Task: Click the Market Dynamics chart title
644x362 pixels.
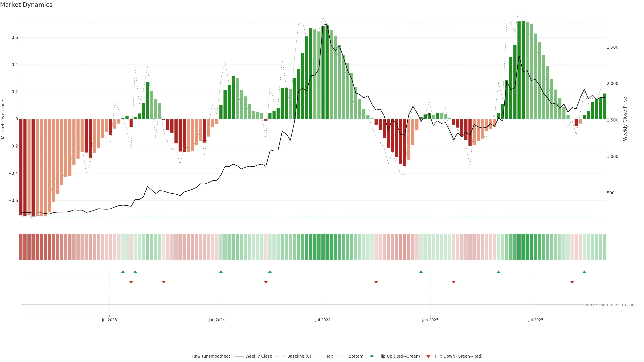Action: (26, 5)
